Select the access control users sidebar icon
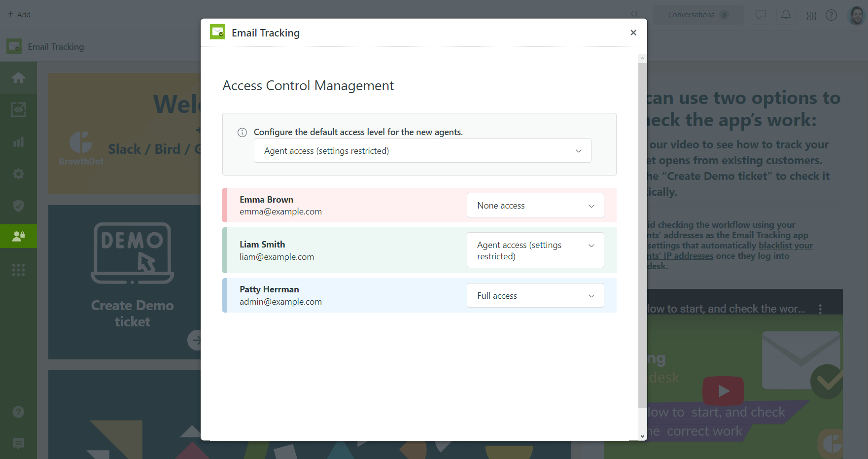This screenshot has width=868, height=459. [18, 236]
